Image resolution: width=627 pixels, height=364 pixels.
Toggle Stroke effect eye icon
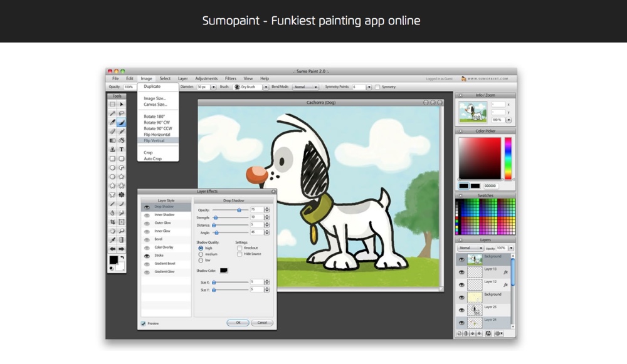pos(147,256)
